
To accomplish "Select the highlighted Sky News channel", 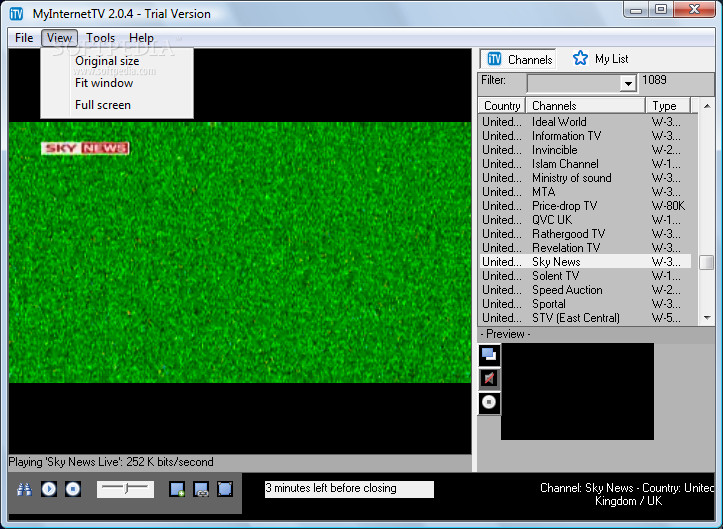I will click(x=586, y=262).
